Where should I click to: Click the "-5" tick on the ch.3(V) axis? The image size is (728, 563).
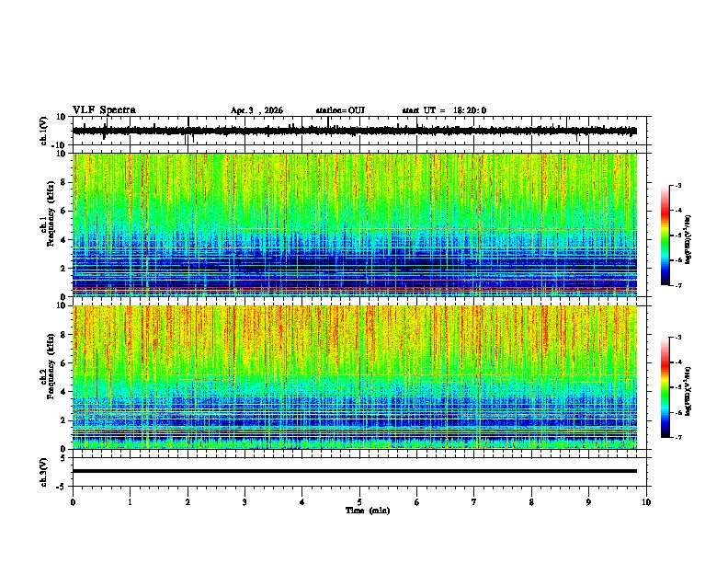[62, 487]
